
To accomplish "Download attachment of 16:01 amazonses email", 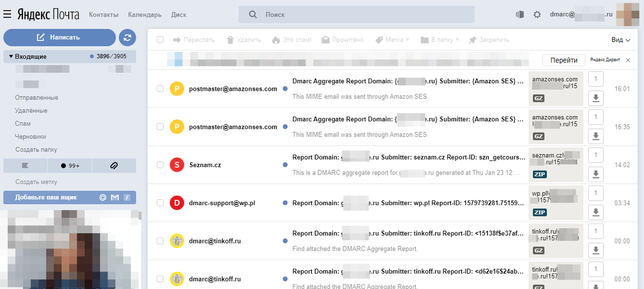I will tap(596, 98).
